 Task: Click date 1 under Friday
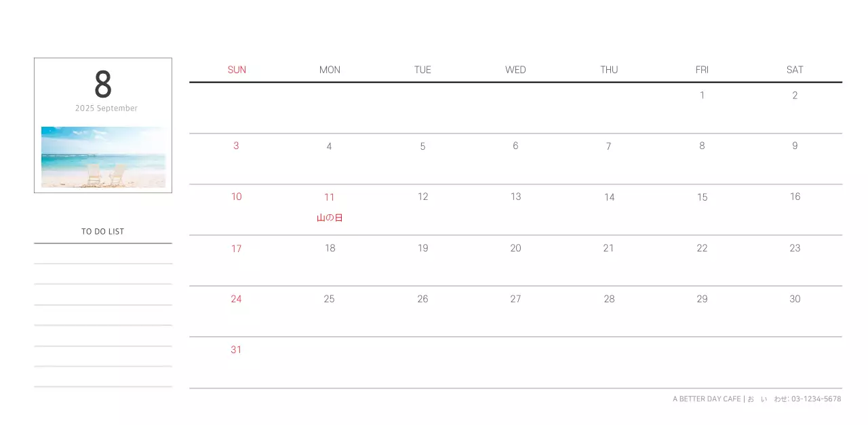(702, 96)
